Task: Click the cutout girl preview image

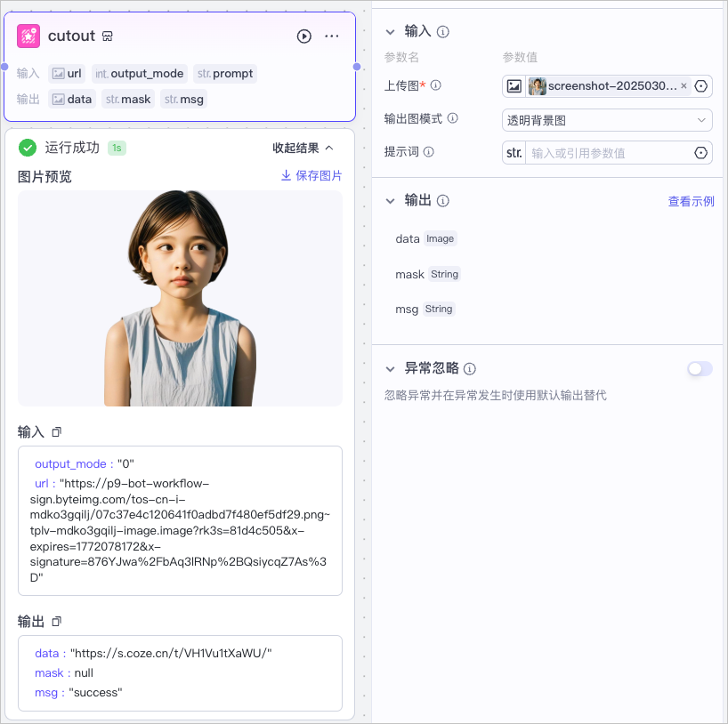Action: coord(180,299)
